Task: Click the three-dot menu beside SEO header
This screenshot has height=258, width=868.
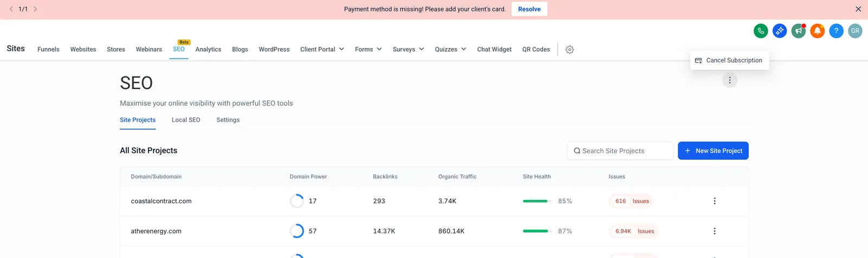Action: 730,80
